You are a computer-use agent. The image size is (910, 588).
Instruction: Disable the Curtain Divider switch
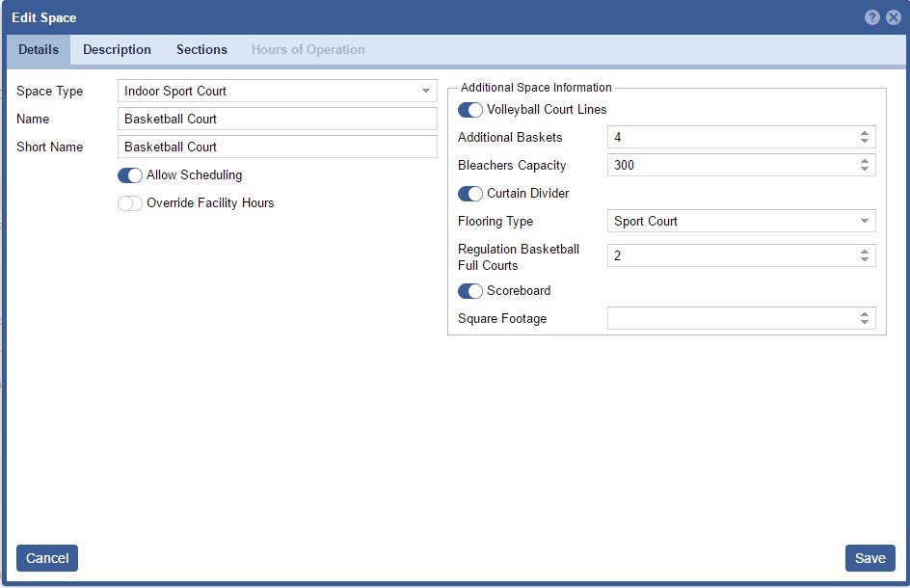click(470, 194)
